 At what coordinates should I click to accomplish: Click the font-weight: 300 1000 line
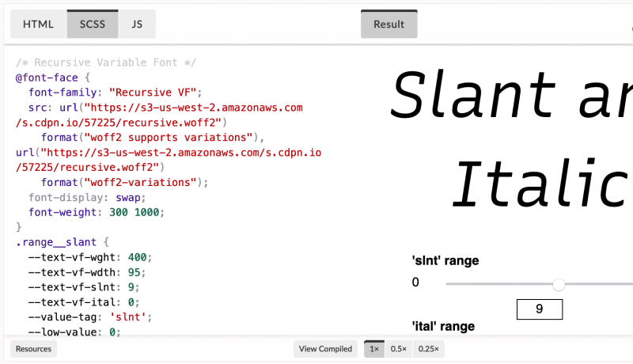tap(97, 212)
